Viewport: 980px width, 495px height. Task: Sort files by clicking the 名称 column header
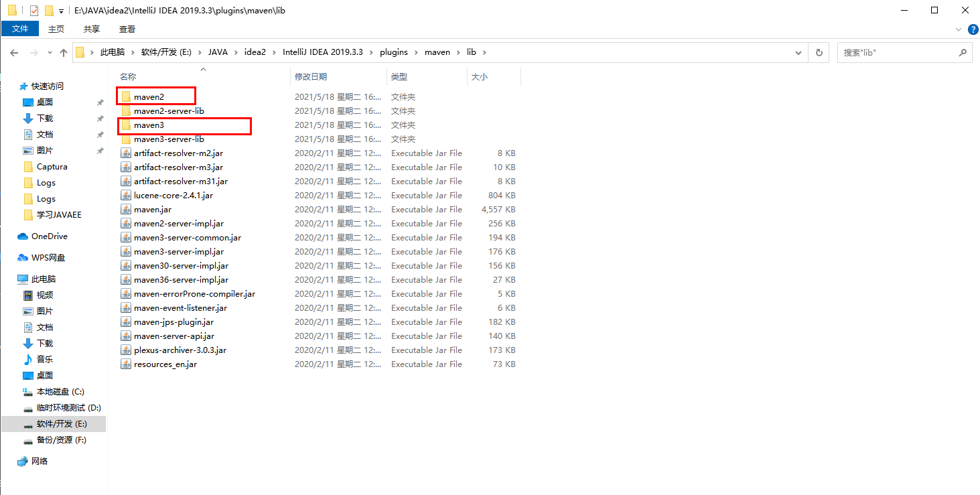pyautogui.click(x=127, y=76)
